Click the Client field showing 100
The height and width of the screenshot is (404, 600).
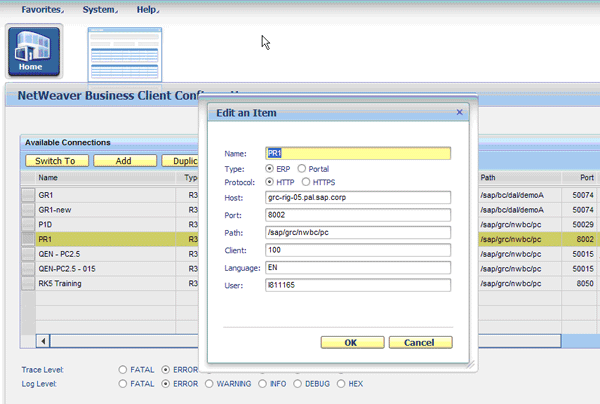click(358, 250)
